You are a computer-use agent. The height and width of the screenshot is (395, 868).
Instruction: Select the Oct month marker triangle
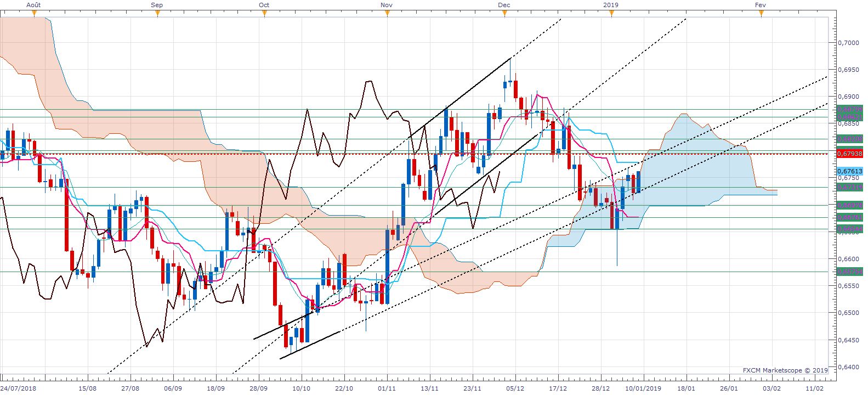(x=265, y=13)
